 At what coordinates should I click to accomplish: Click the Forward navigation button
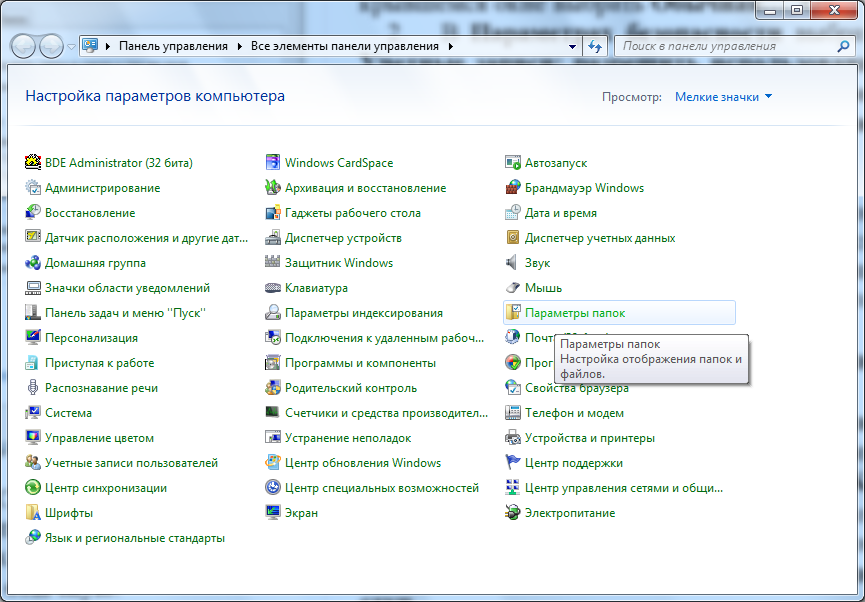52,46
